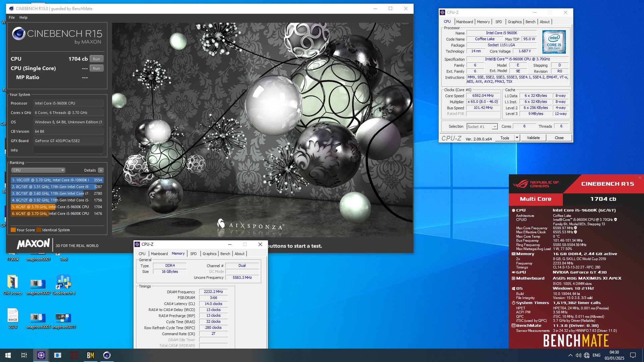Click the Republic of Gamers logo
Viewport: 644px width, 362px height.
[x=536, y=184]
